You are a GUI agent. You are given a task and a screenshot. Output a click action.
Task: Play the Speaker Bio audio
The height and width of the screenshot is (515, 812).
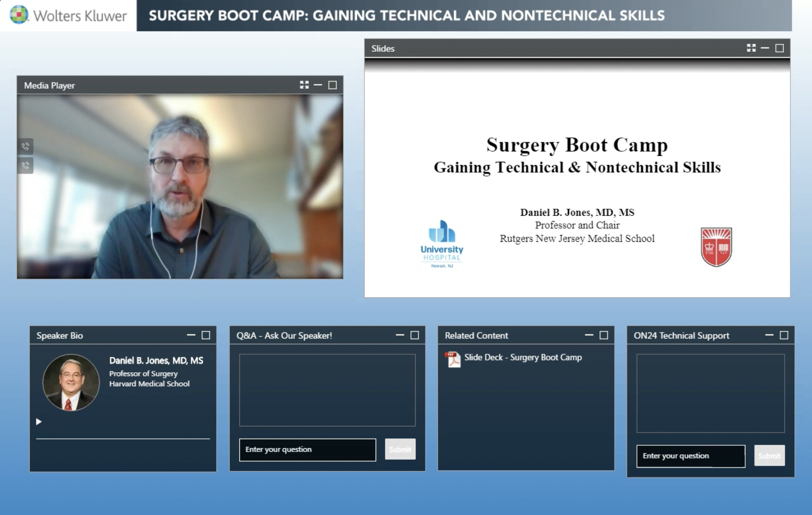tap(39, 422)
